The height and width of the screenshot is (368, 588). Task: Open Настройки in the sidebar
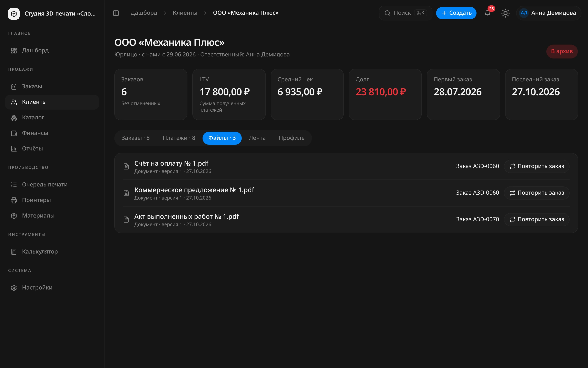(52, 288)
